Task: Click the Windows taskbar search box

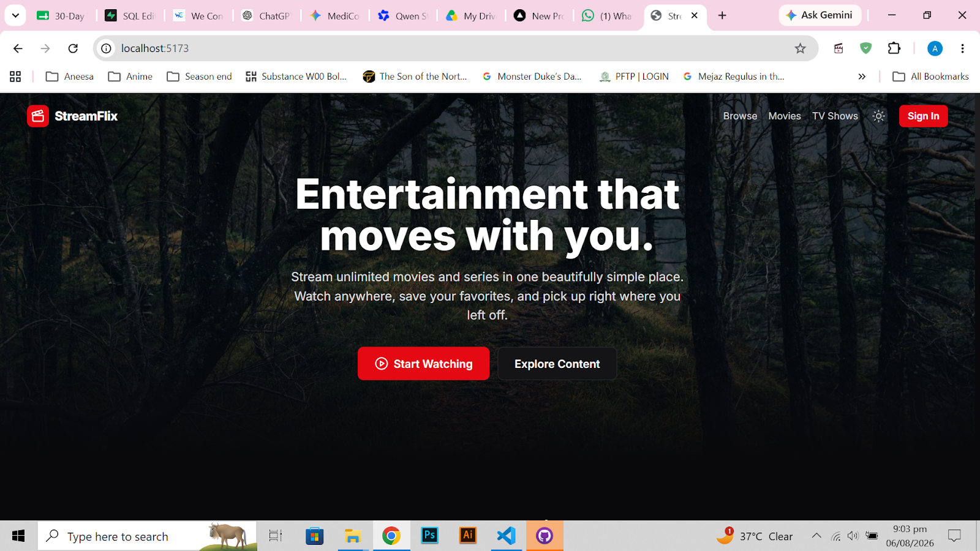Action: [x=147, y=536]
